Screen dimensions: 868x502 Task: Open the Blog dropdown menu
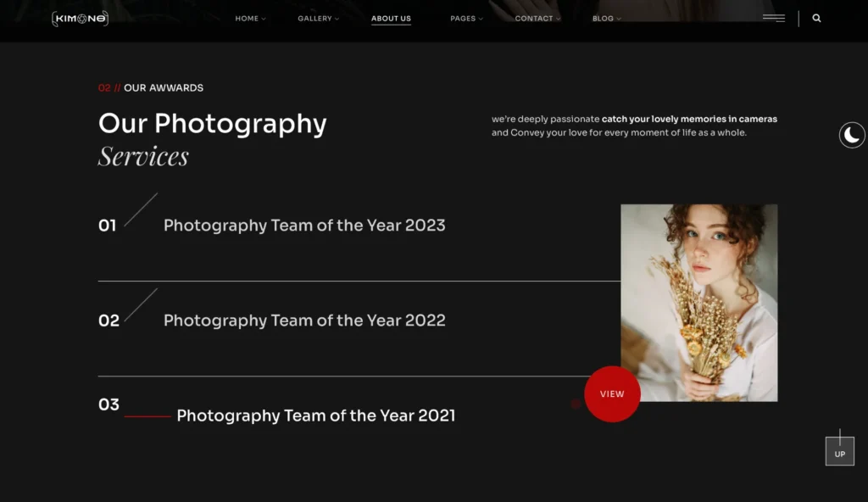[x=606, y=19]
